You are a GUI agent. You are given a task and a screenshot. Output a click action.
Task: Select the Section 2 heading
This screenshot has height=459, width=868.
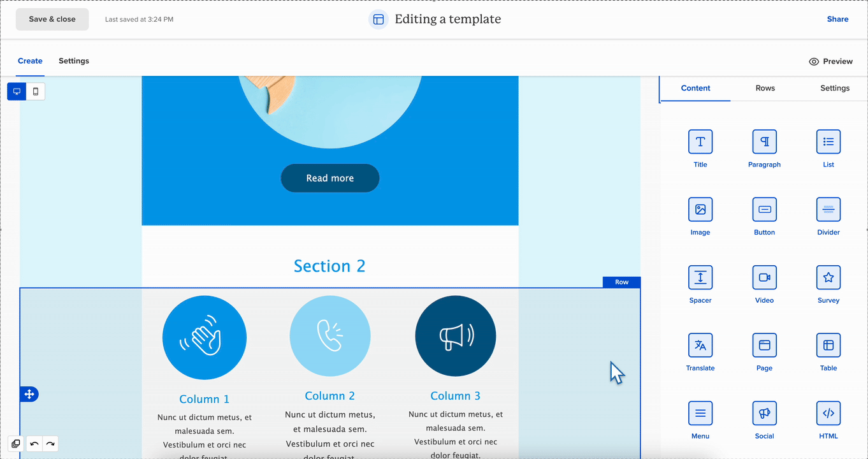coord(329,266)
